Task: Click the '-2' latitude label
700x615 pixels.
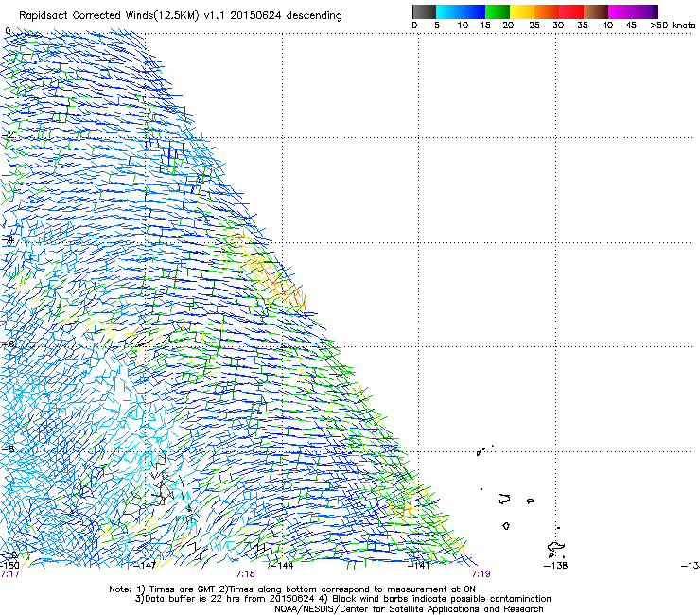Action: 8,135
